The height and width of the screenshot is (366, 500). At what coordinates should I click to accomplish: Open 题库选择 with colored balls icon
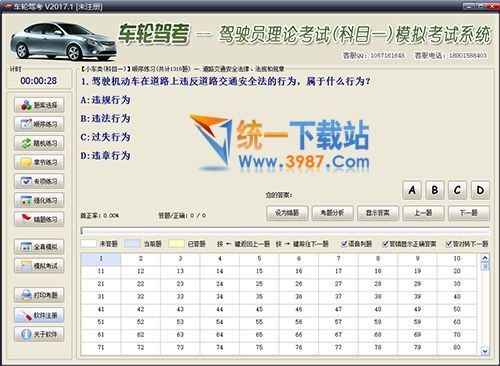pos(39,105)
